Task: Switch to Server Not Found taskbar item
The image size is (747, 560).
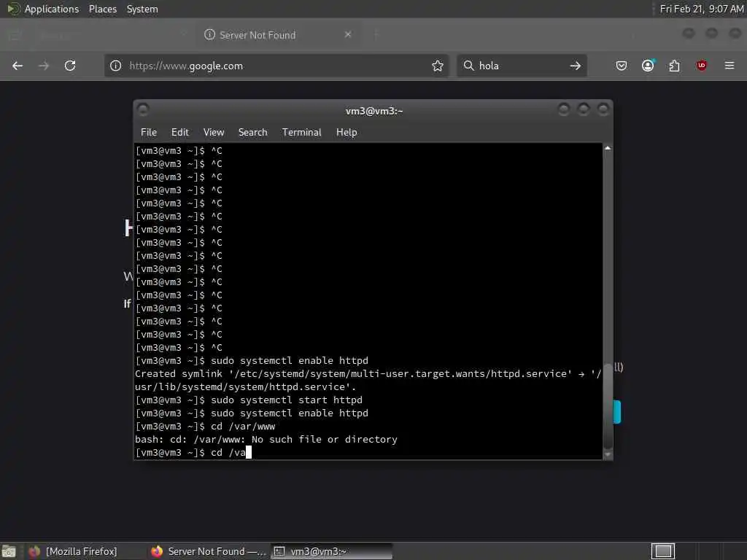Action: (208, 551)
